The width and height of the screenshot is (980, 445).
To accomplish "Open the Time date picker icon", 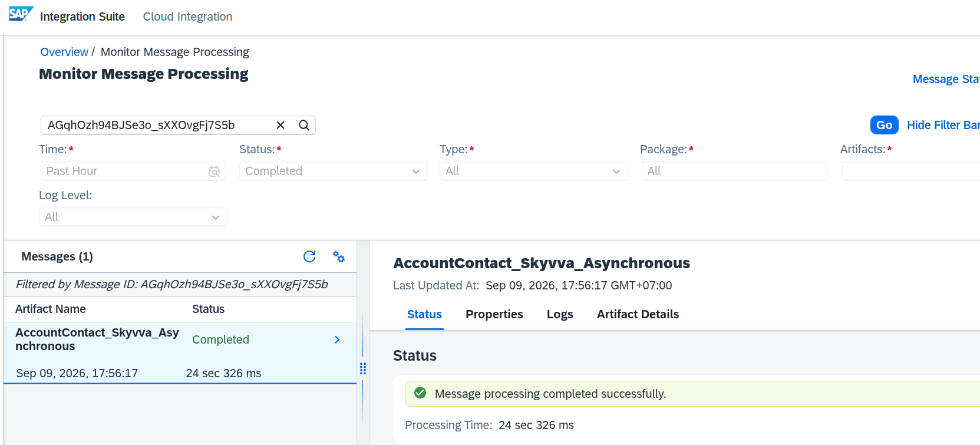I will [x=215, y=171].
